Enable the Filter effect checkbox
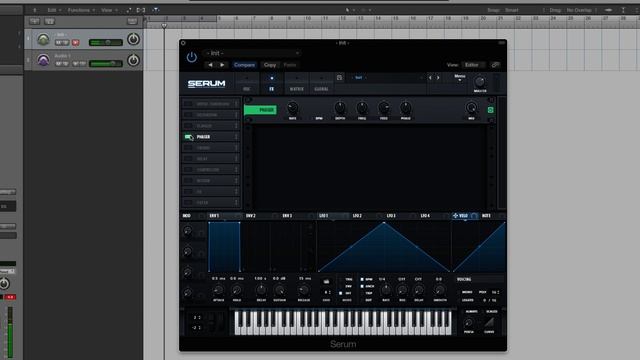The width and height of the screenshot is (640, 360). click(x=188, y=202)
